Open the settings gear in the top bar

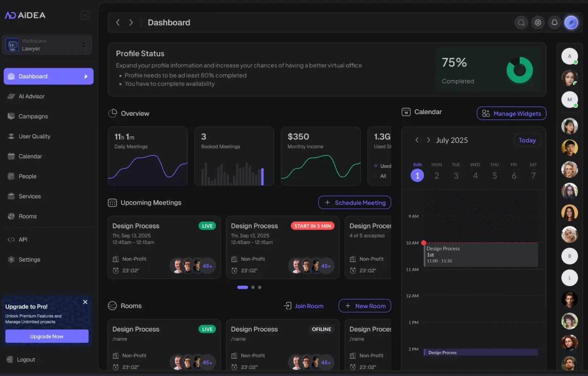pos(538,22)
